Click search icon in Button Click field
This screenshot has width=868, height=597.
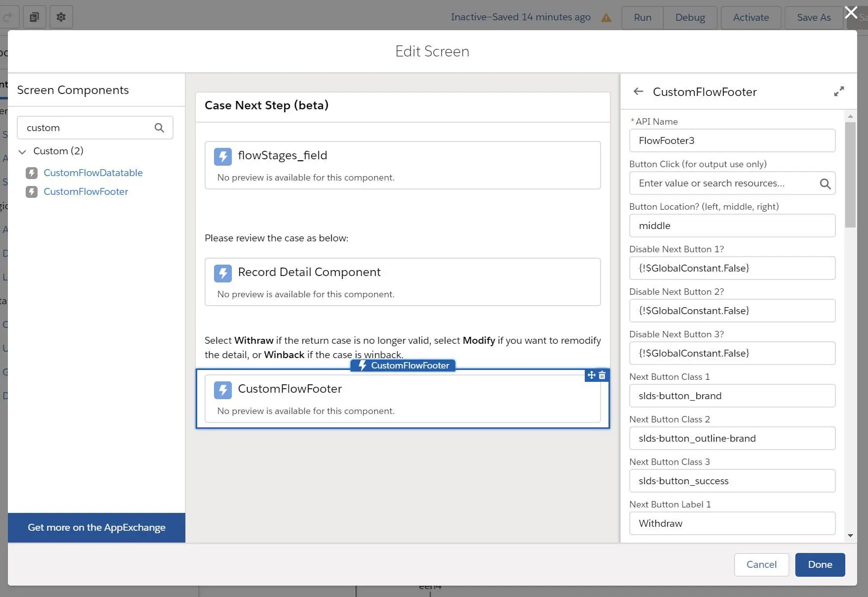click(x=825, y=184)
